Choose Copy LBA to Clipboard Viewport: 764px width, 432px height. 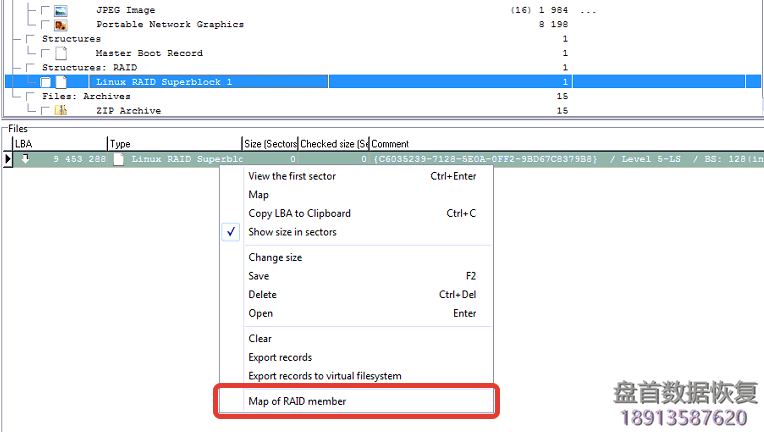299,213
